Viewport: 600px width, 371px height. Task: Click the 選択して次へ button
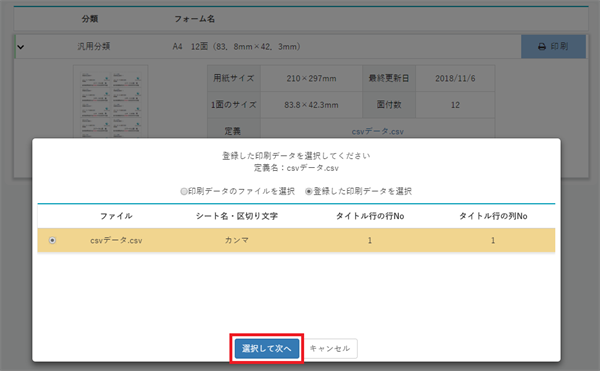pos(267,348)
